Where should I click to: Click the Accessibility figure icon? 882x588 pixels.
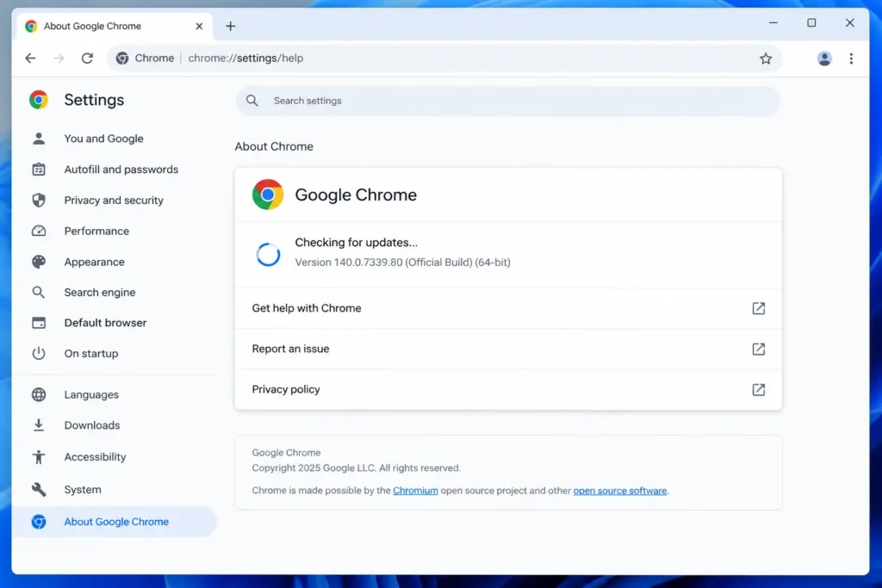coord(39,457)
